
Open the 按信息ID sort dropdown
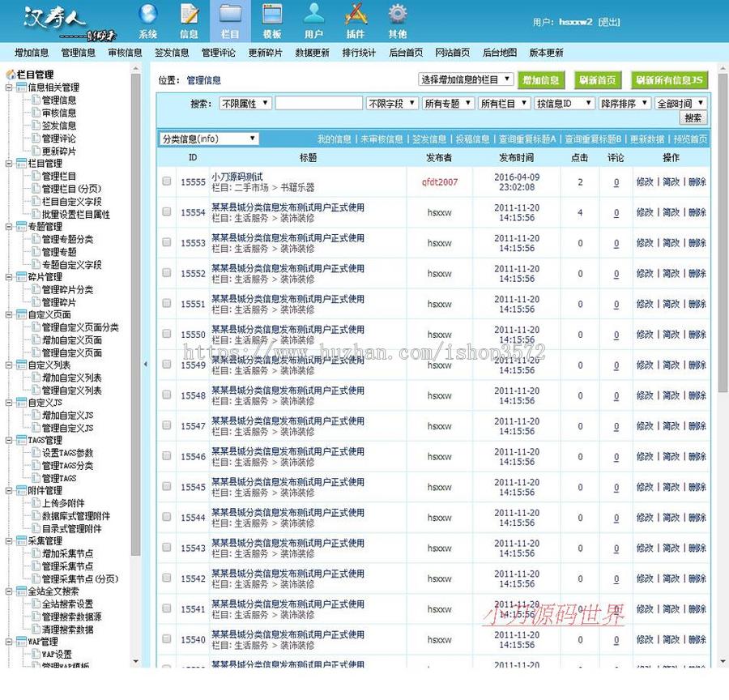pos(565,103)
